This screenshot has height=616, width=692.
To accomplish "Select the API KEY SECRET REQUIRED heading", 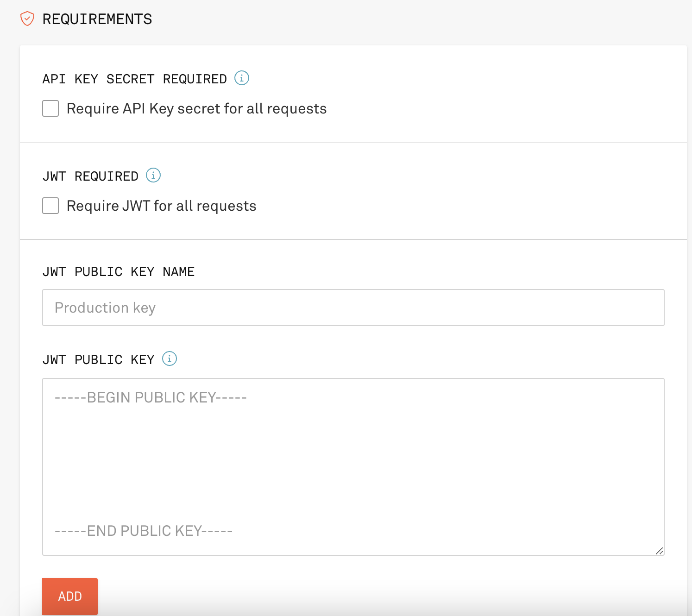I will tap(135, 79).
